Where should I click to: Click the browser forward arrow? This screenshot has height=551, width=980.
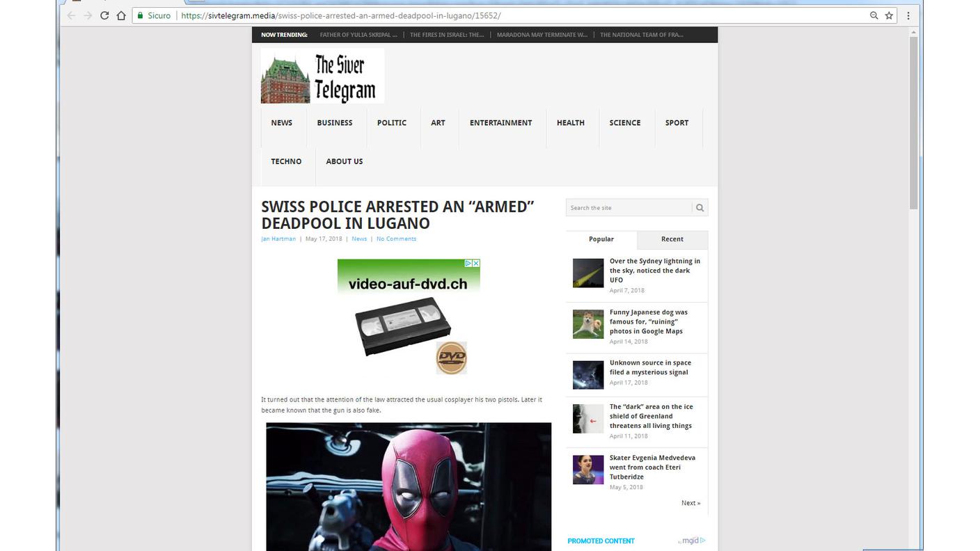pos(88,15)
